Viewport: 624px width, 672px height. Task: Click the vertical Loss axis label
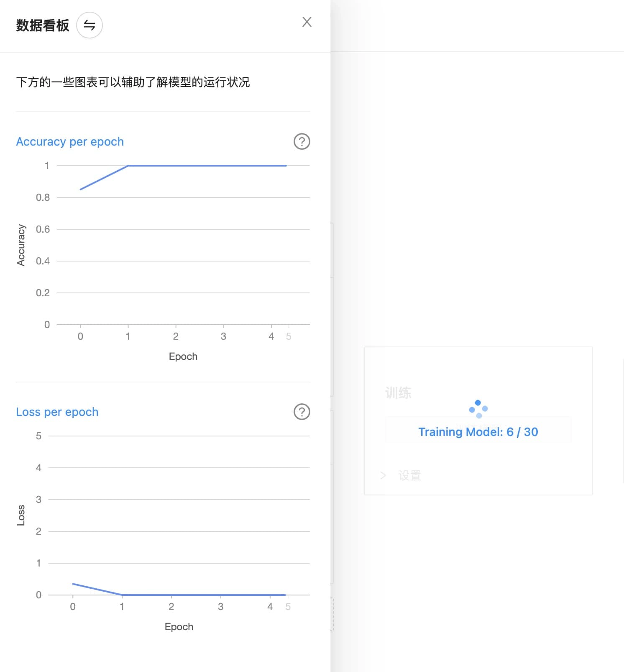(21, 515)
